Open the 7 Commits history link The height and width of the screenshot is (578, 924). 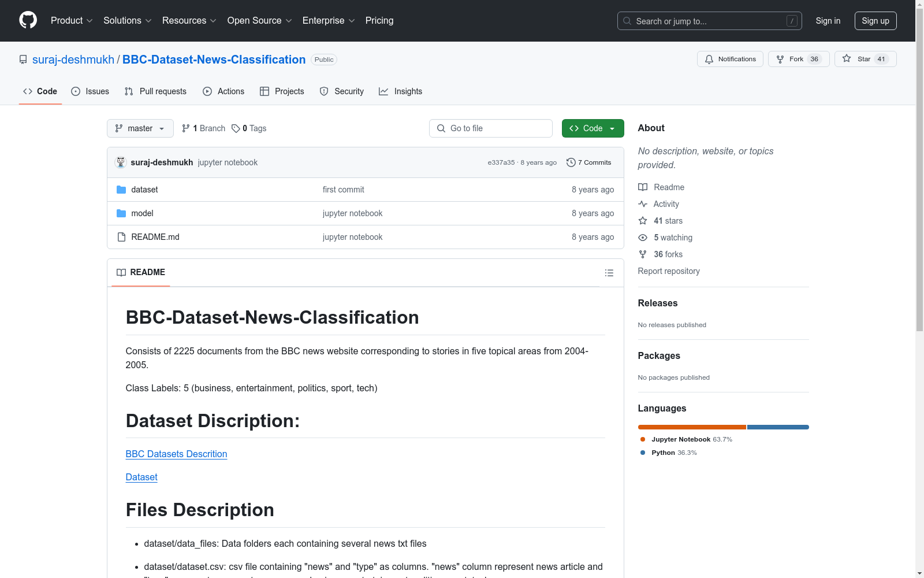tap(589, 162)
